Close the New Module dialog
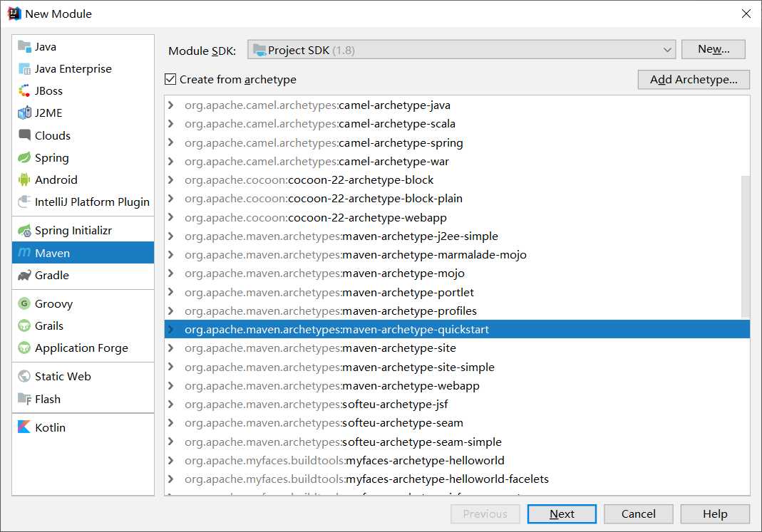762x532 pixels. point(746,14)
